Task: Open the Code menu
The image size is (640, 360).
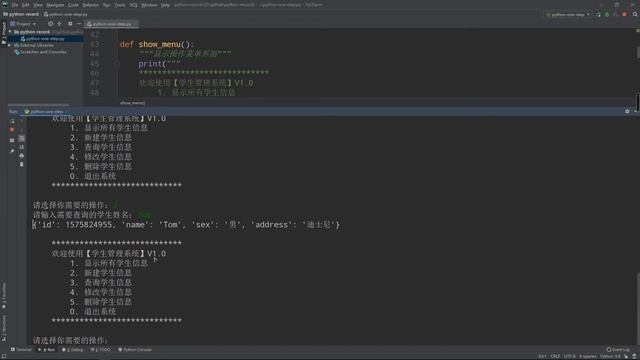Action: tap(73, 5)
